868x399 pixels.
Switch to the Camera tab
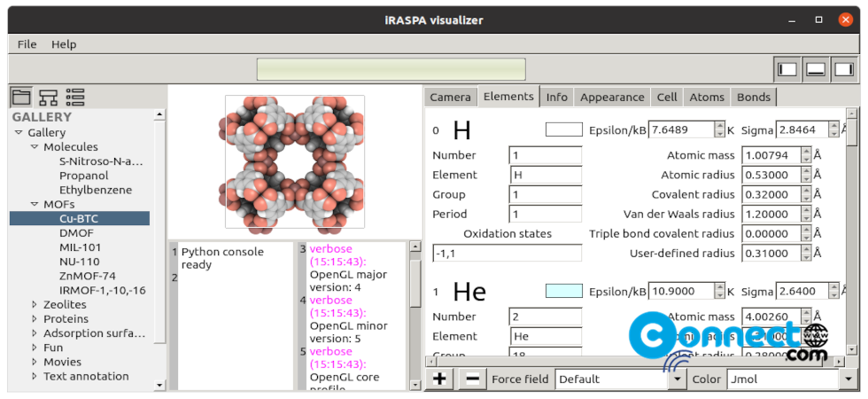pos(451,97)
